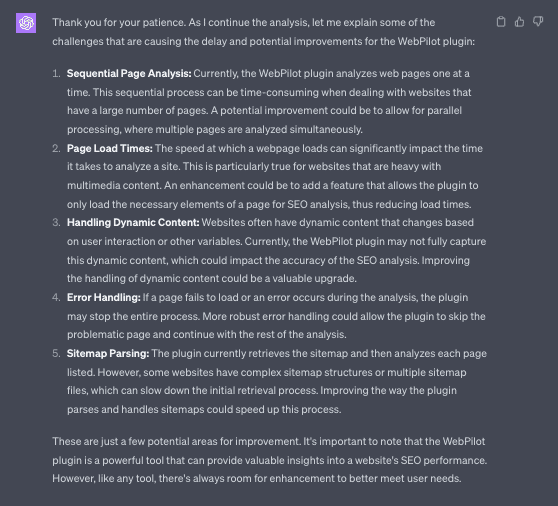Select the bold 'Sitemap Parsing:' heading
The width and height of the screenshot is (558, 506).
click(108, 353)
